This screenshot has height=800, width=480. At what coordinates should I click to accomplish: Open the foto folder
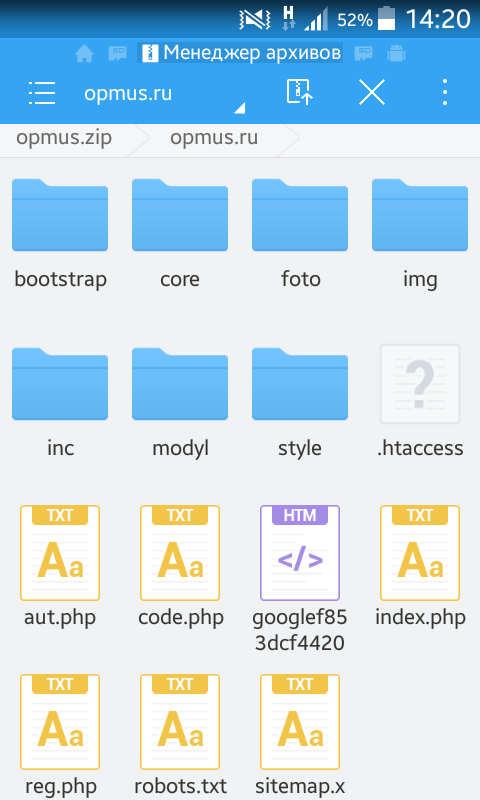(300, 234)
